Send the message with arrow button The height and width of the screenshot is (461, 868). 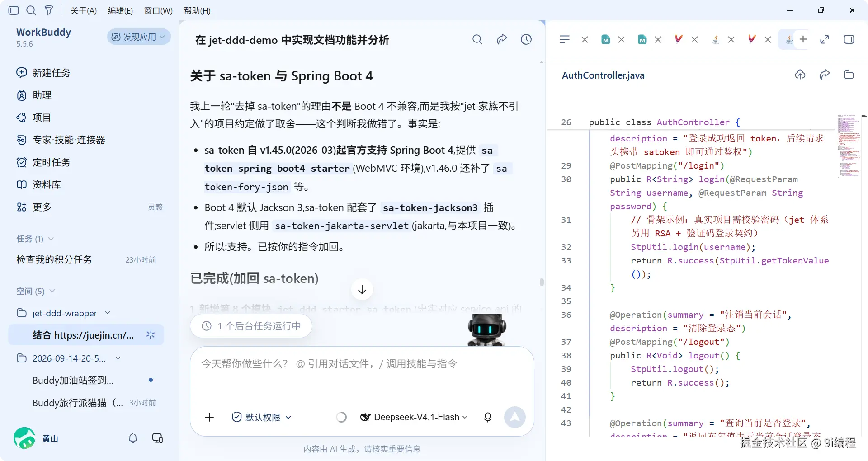pos(515,417)
